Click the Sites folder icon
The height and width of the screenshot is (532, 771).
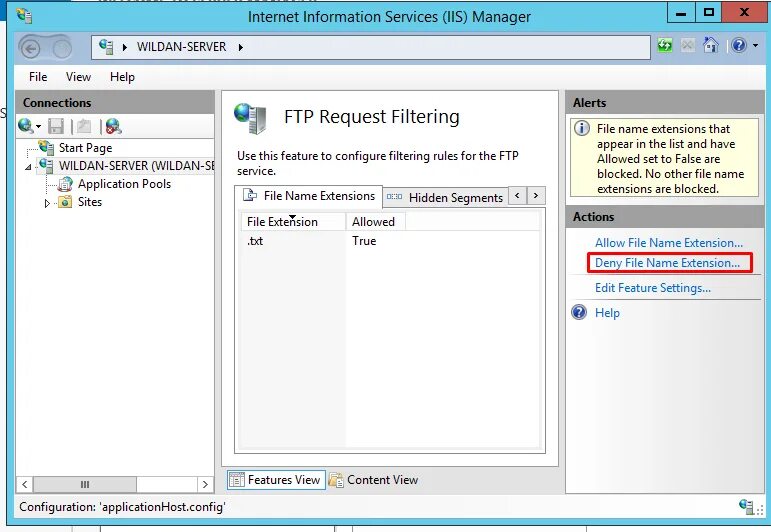click(x=65, y=202)
